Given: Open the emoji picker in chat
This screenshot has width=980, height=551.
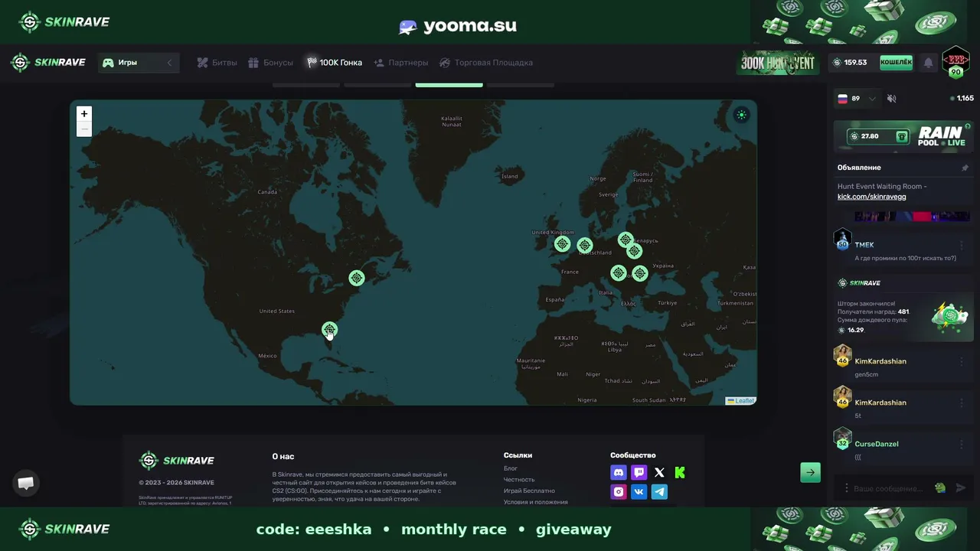Looking at the screenshot, I should (x=940, y=488).
